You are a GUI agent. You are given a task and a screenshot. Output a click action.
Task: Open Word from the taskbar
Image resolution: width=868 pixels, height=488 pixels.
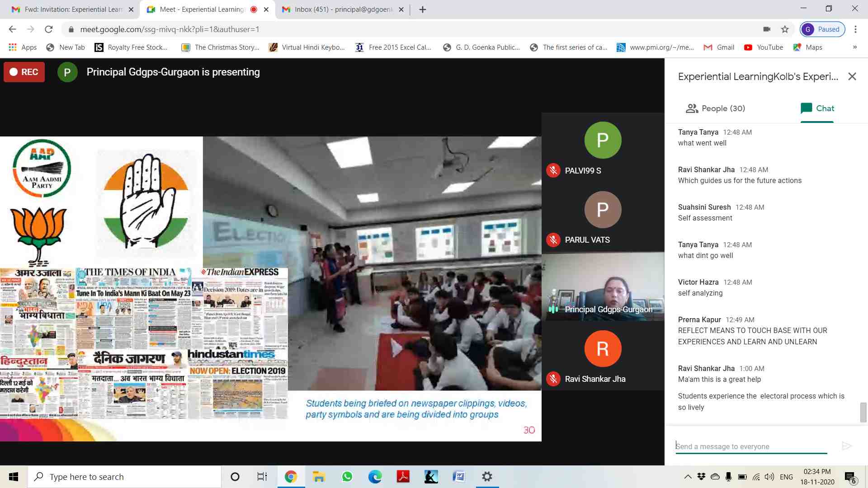coord(459,477)
